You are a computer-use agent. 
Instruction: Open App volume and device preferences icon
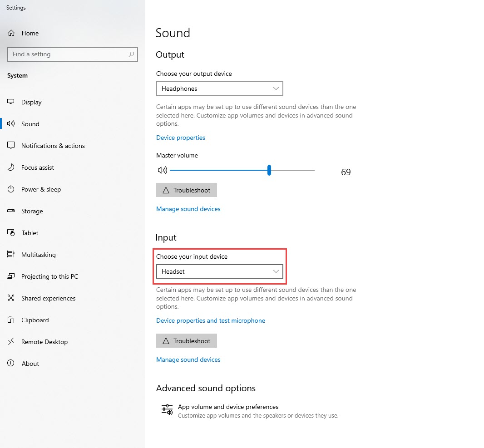(167, 409)
